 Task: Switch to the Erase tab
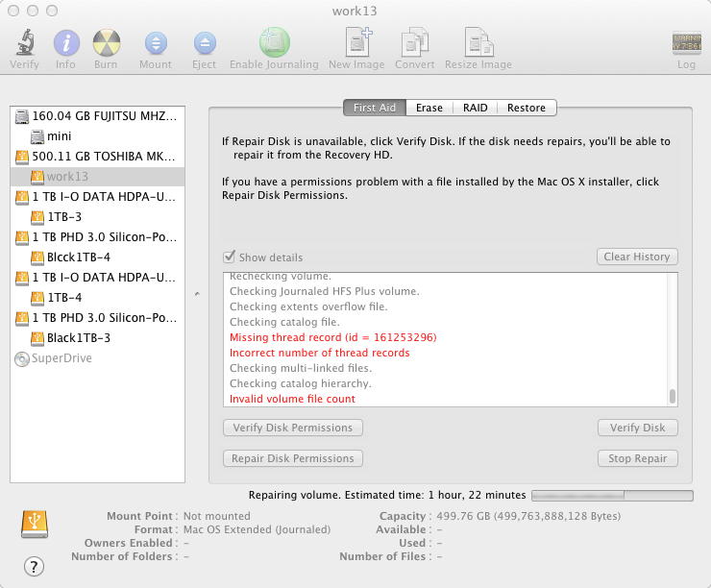(429, 108)
